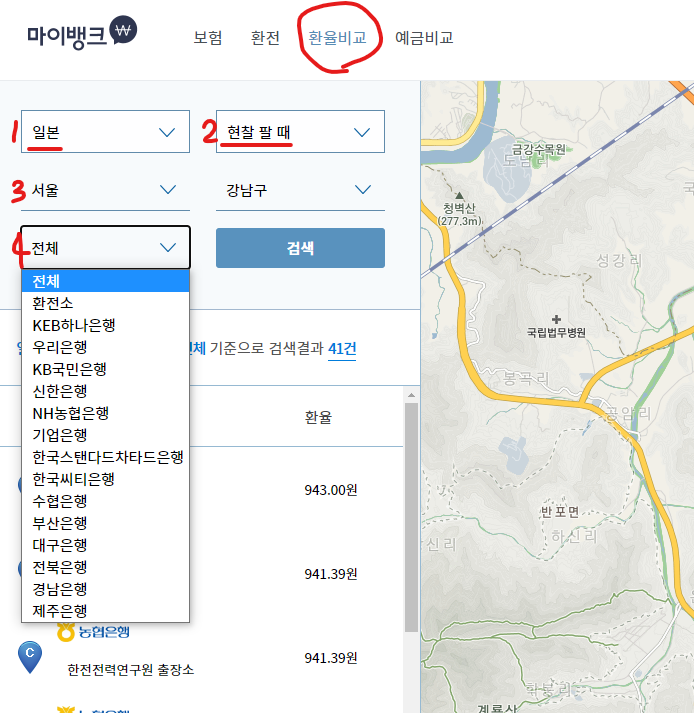Click the 한전전력연구원 출장소 branch name
The width and height of the screenshot is (694, 713).
[131, 669]
